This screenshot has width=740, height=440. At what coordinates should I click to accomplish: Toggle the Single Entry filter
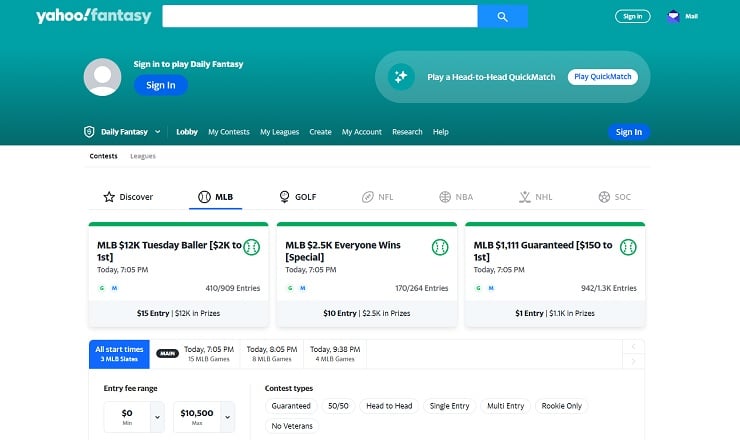coord(449,406)
